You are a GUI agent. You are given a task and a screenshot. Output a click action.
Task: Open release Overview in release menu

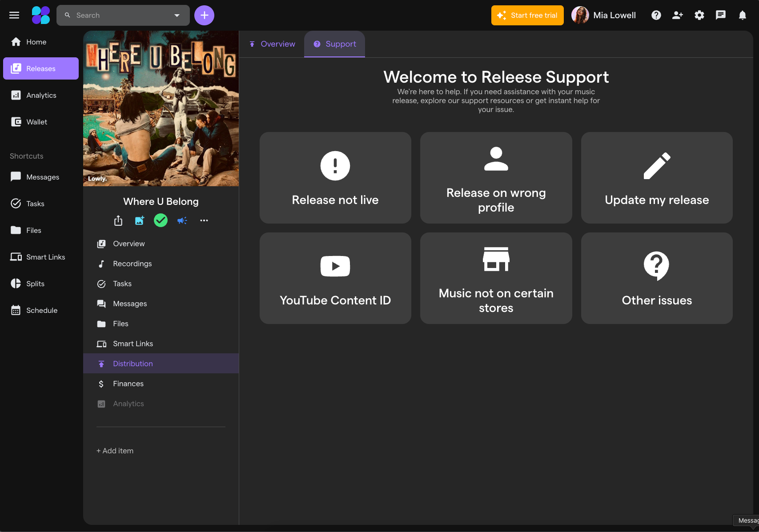pyautogui.click(x=161, y=244)
